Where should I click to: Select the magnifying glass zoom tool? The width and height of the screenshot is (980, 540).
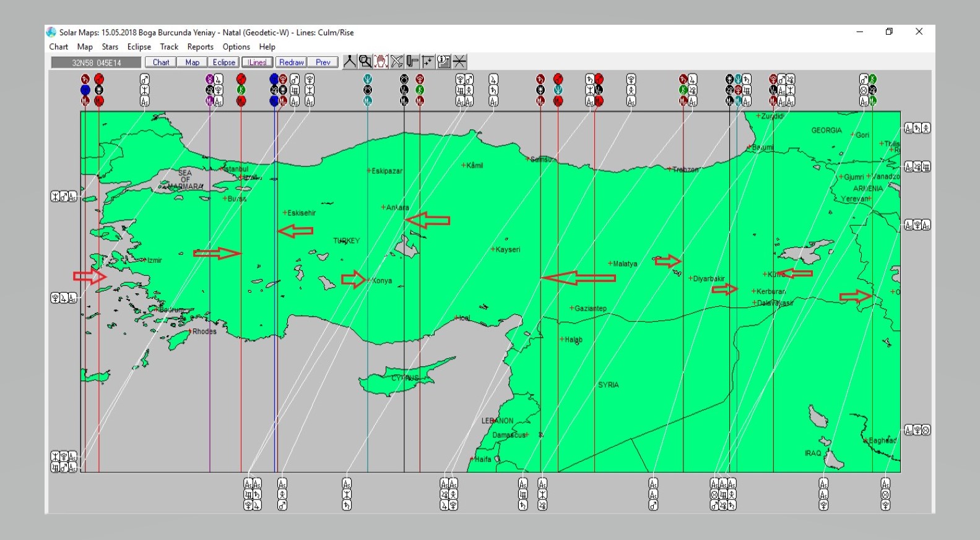point(365,61)
